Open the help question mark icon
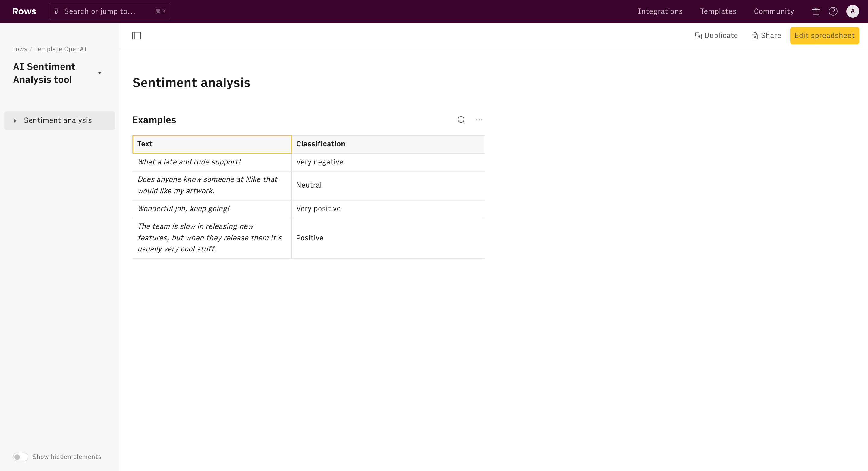 [833, 11]
